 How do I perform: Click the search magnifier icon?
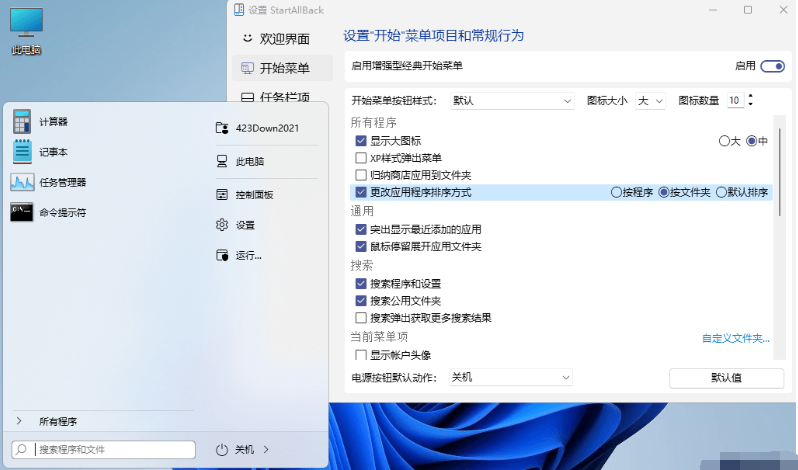pyautogui.click(x=21, y=449)
